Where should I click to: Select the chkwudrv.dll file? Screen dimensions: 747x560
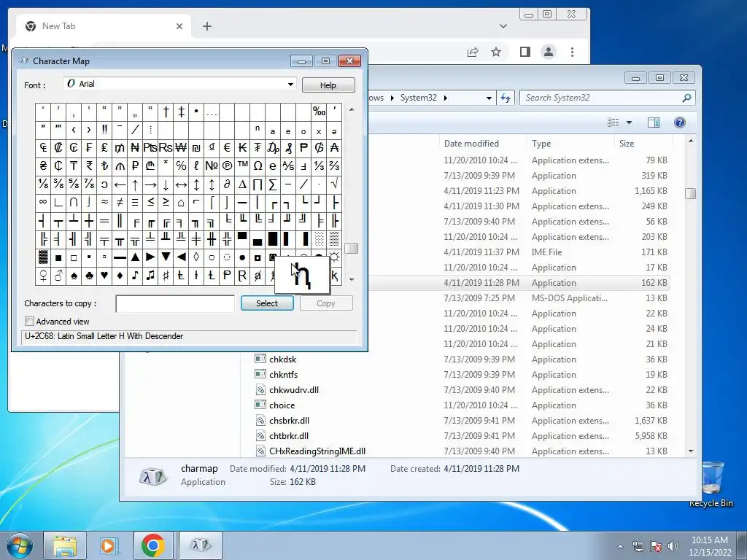[294, 389]
